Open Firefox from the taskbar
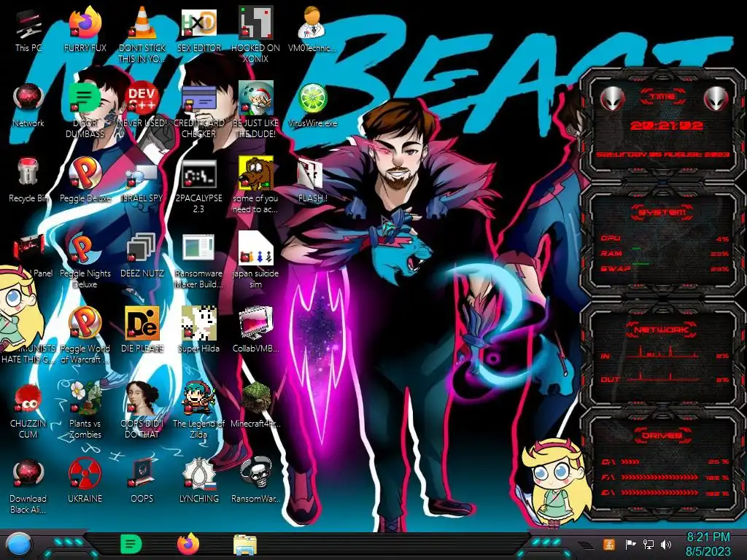Image resolution: width=747 pixels, height=560 pixels. tap(188, 544)
